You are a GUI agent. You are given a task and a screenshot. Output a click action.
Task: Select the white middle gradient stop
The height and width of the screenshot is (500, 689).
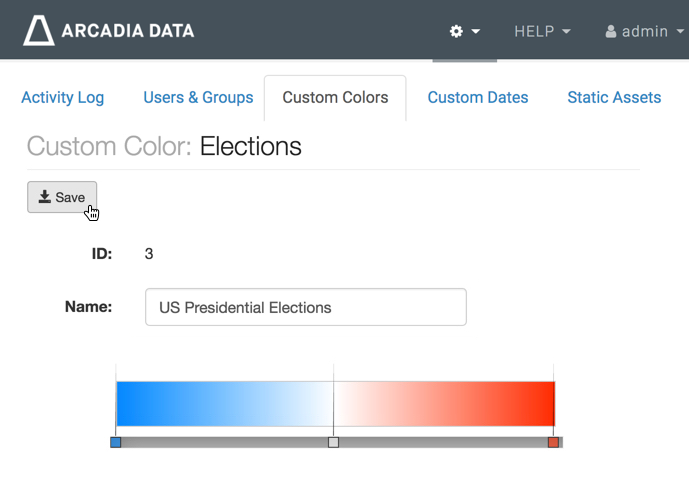tap(334, 442)
